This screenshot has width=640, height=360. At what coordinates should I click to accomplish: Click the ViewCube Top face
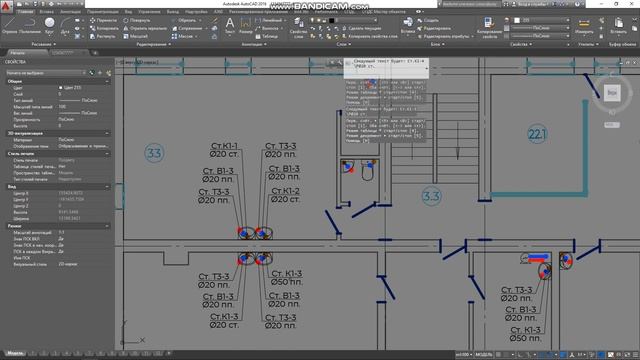[612, 93]
